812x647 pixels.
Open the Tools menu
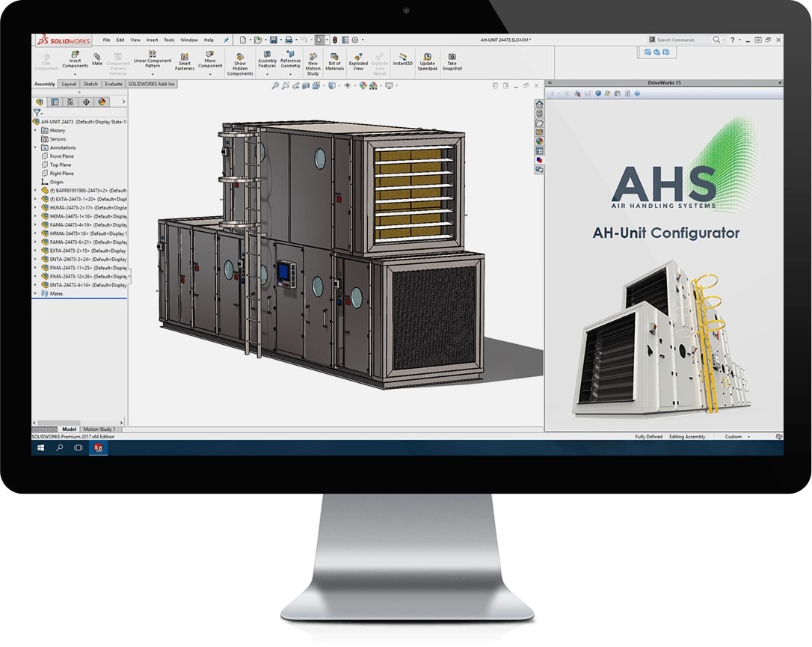169,40
